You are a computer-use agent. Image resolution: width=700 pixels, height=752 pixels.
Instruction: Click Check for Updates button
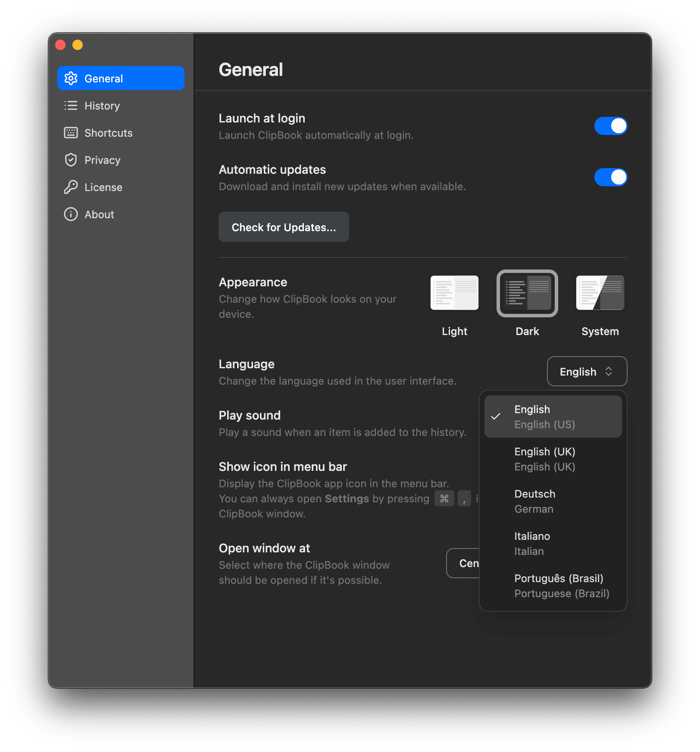click(x=284, y=227)
